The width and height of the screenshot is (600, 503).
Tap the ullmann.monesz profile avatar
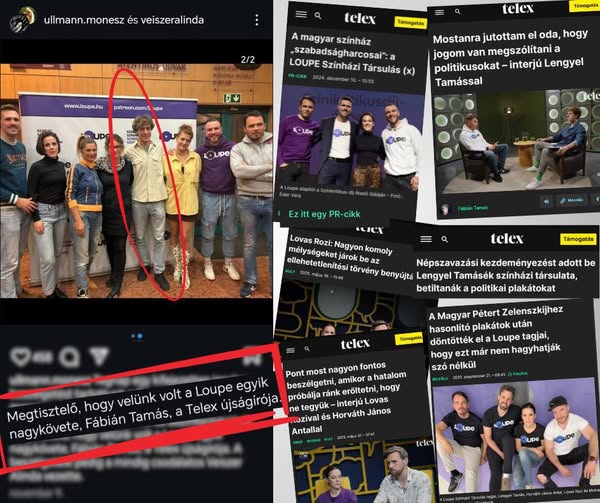[23, 19]
